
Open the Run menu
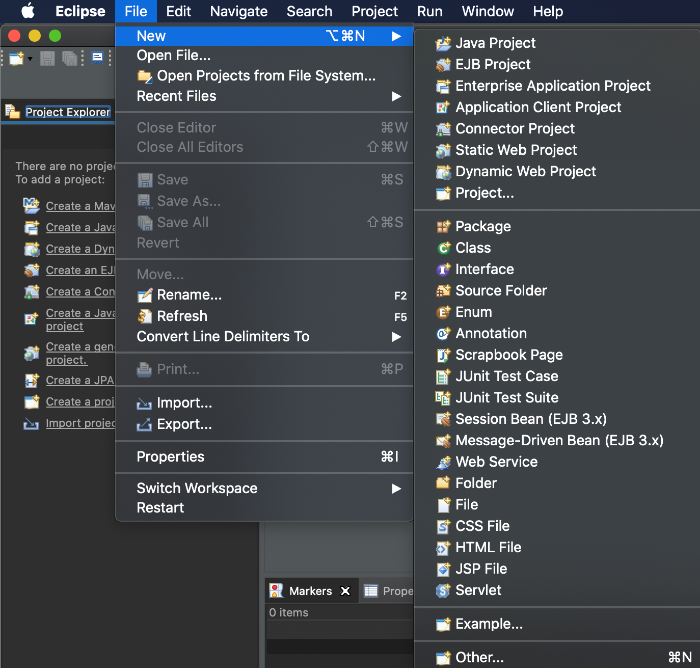[x=429, y=11]
